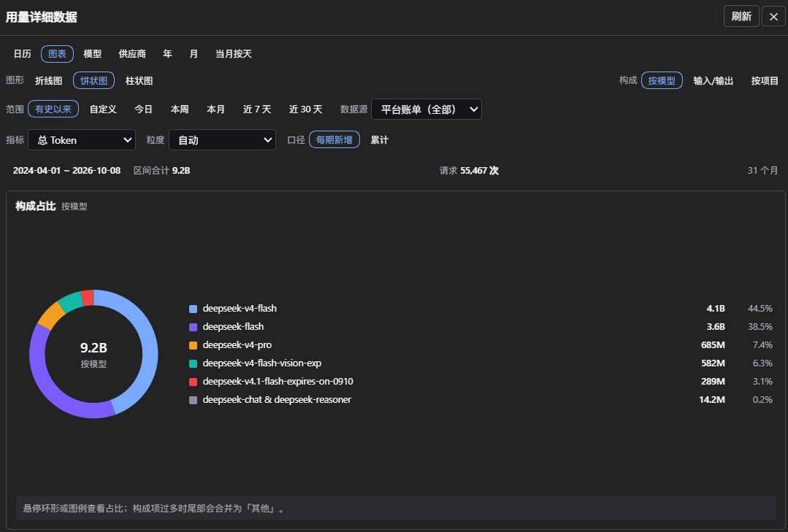The height and width of the screenshot is (532, 788).
Task: Click the 刷新 refresh button
Action: 741,17
